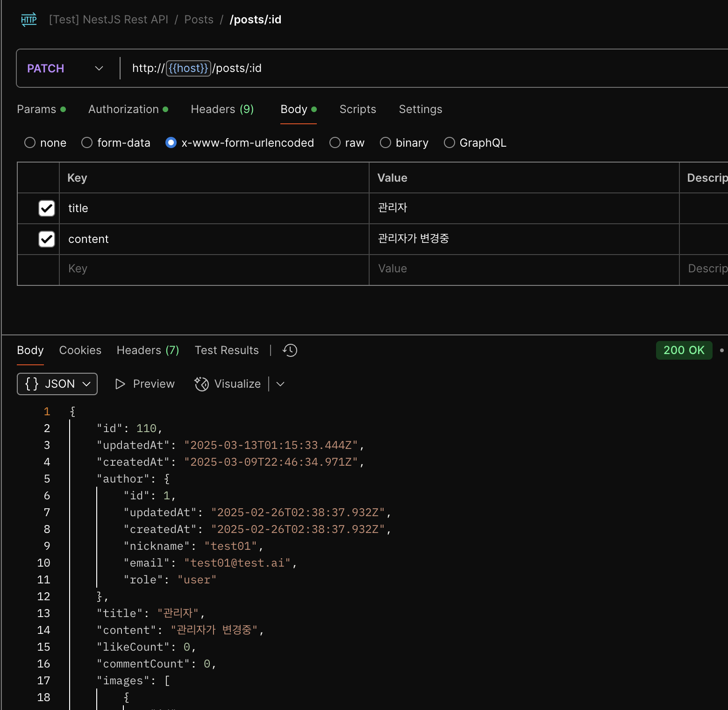Click the content key cell

coord(214,239)
